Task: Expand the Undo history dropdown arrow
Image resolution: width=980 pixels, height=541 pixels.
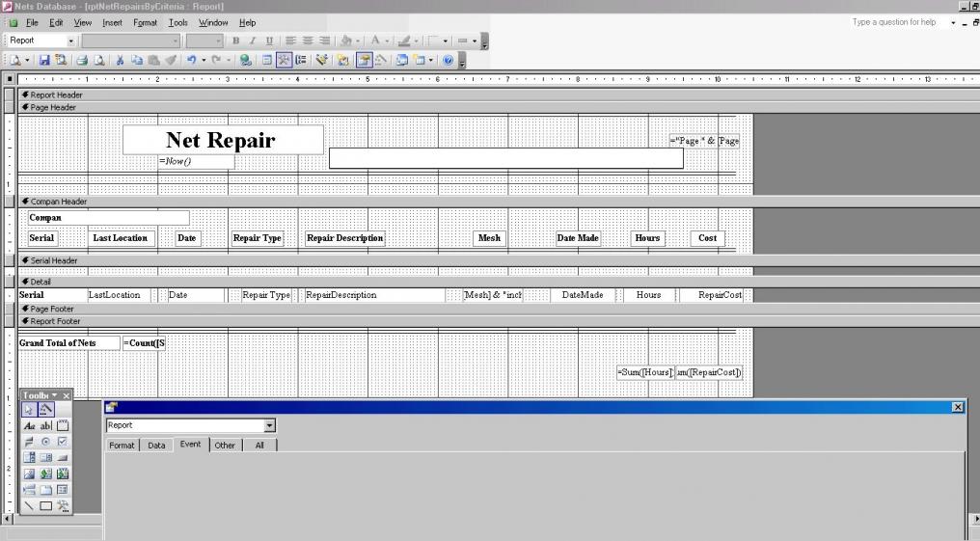Action: (x=204, y=60)
